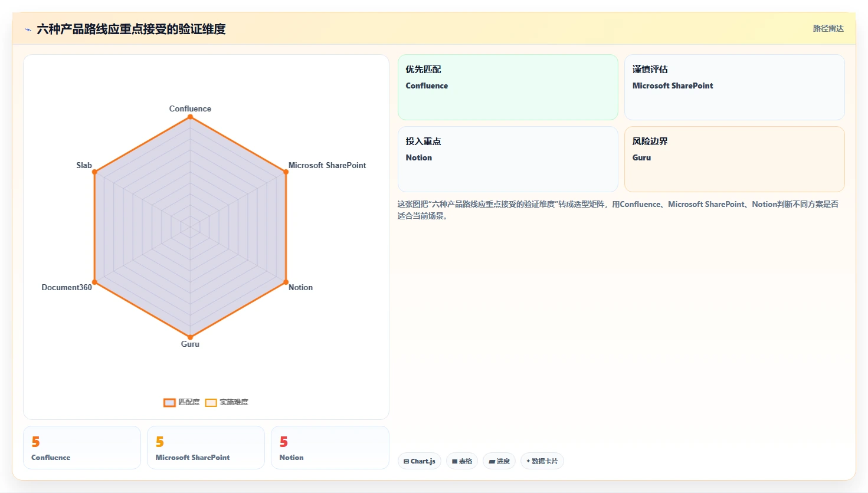
Task: Click the lightning icon beside the title
Action: (28, 29)
